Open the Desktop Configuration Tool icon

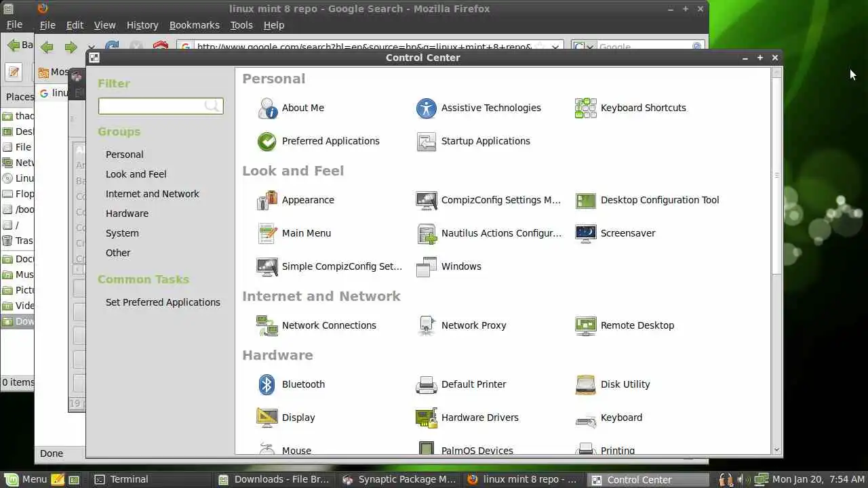[586, 200]
